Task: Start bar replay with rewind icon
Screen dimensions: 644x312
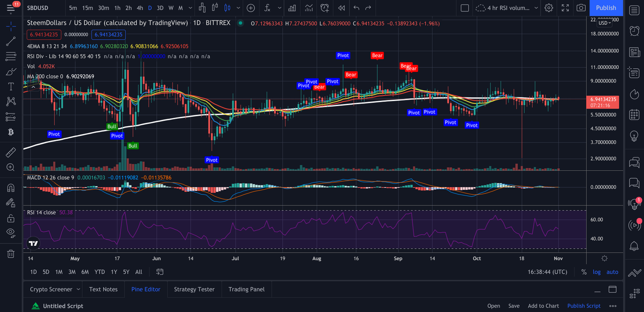Action: click(342, 8)
